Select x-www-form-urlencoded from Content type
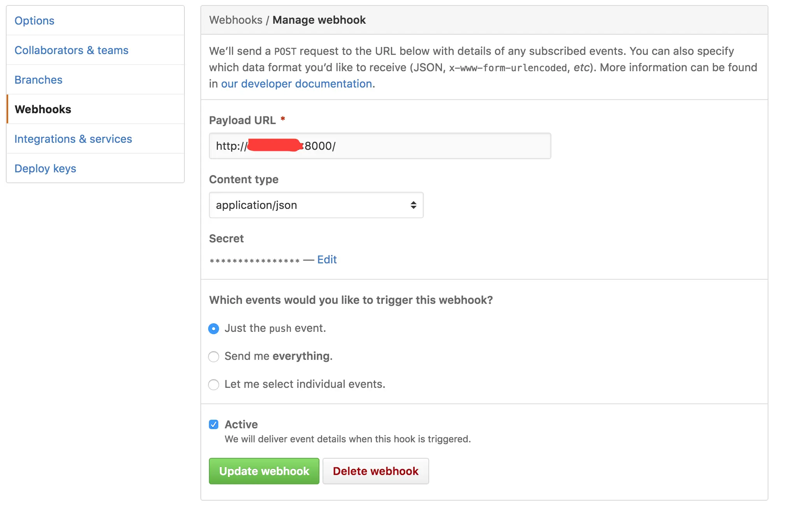The height and width of the screenshot is (517, 812). tap(316, 205)
